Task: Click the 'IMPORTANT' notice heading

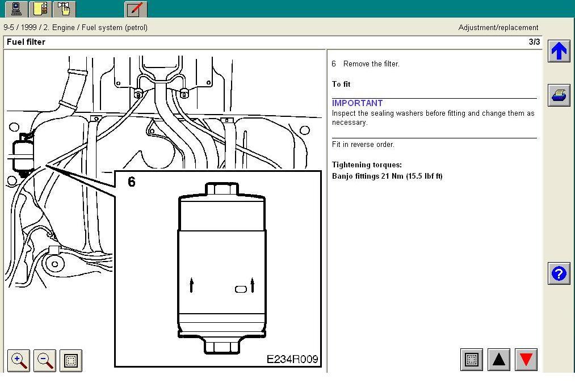Action: click(357, 103)
